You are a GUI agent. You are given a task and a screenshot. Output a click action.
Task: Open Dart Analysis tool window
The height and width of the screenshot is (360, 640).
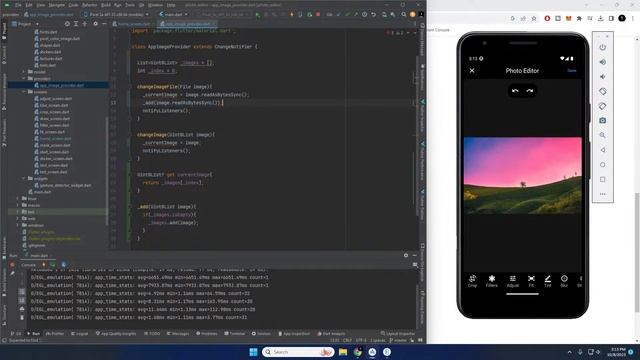(x=331, y=333)
